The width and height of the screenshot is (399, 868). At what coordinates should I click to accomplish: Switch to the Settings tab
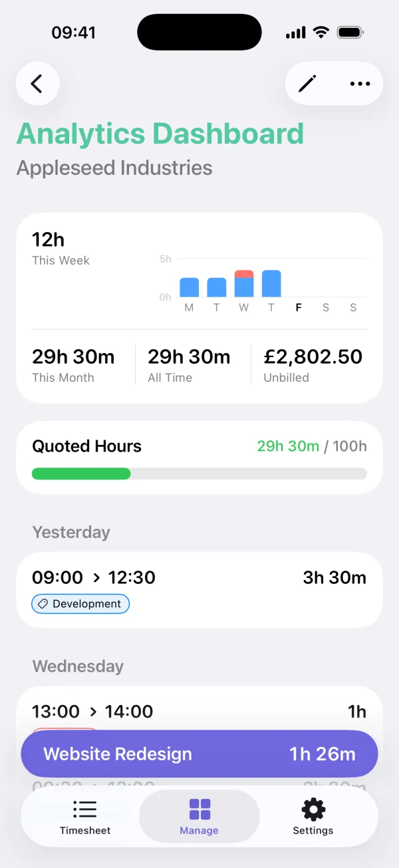coord(313,817)
